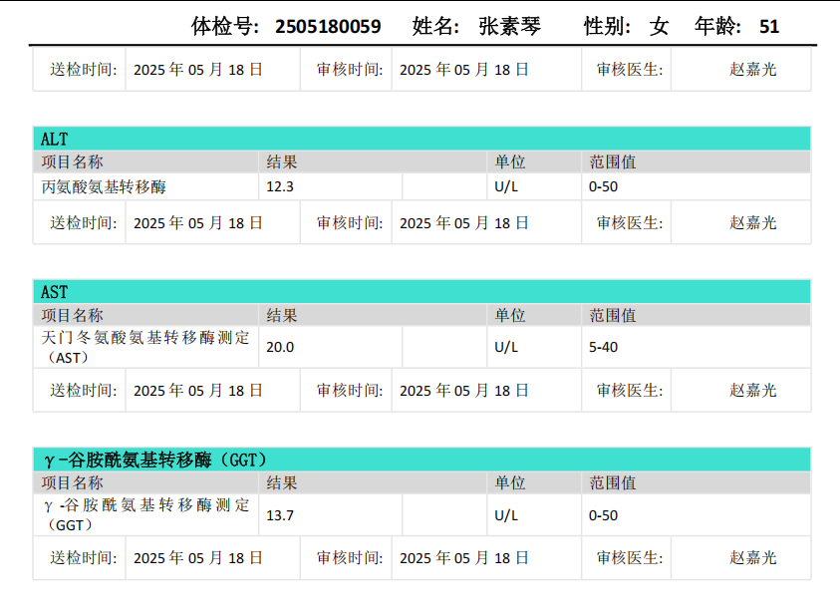Select the AST section title bar

click(x=421, y=291)
